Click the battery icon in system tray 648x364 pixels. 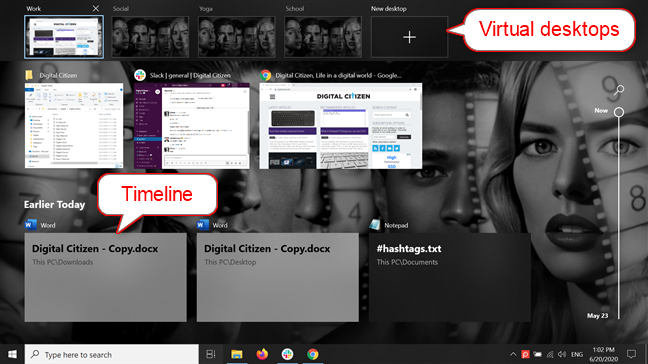click(x=537, y=354)
